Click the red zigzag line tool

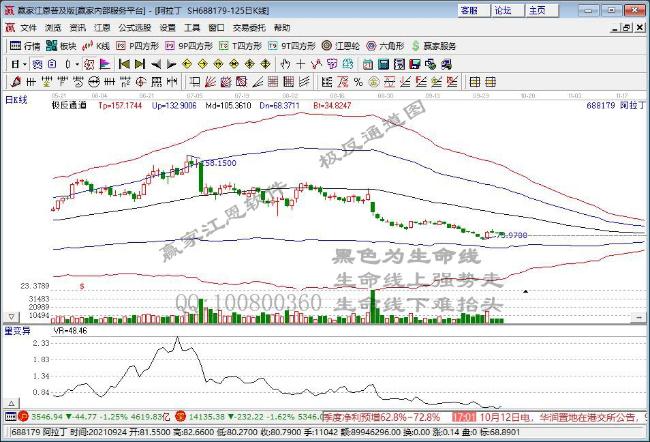316,64
